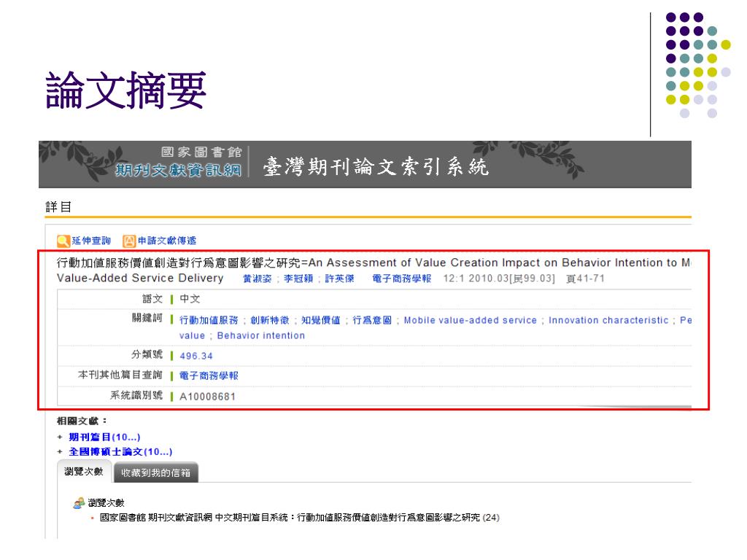The height and width of the screenshot is (560, 747).
Task: Expand the 期刊篇目(10...) plus sign
Action: pyautogui.click(x=60, y=437)
